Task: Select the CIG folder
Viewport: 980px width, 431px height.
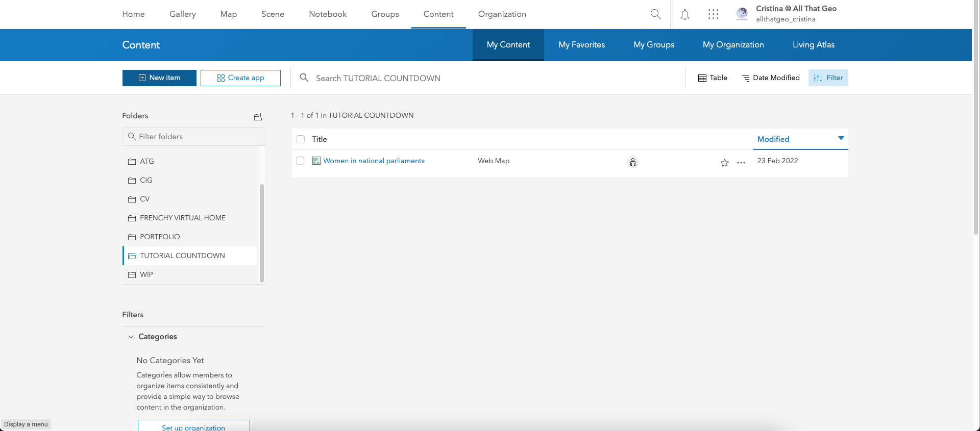Action: coord(190,180)
